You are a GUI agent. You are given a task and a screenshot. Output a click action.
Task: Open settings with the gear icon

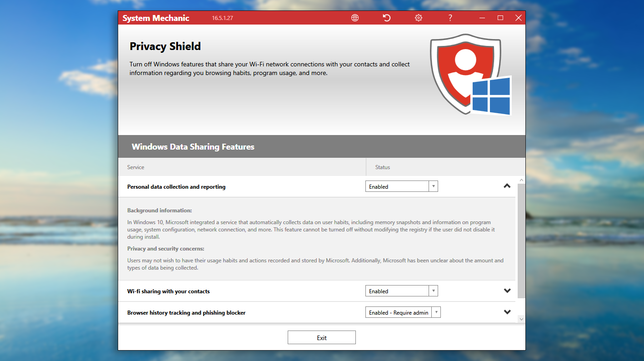pyautogui.click(x=419, y=18)
